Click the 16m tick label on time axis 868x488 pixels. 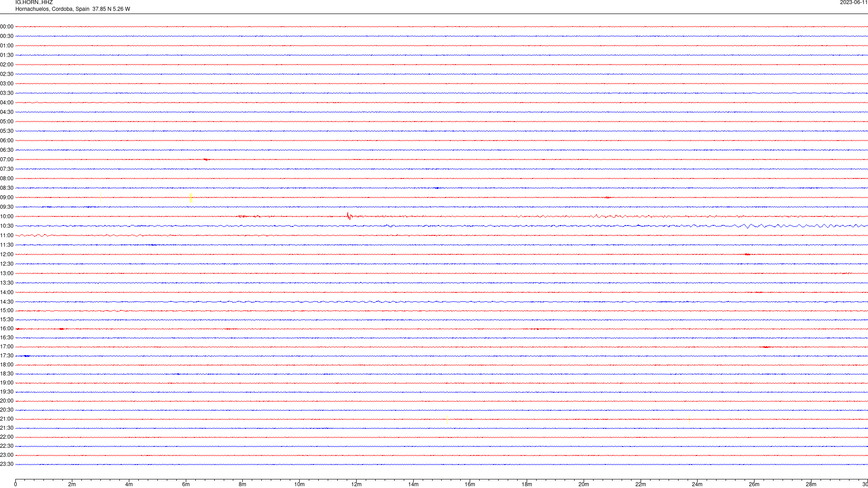pyautogui.click(x=470, y=484)
